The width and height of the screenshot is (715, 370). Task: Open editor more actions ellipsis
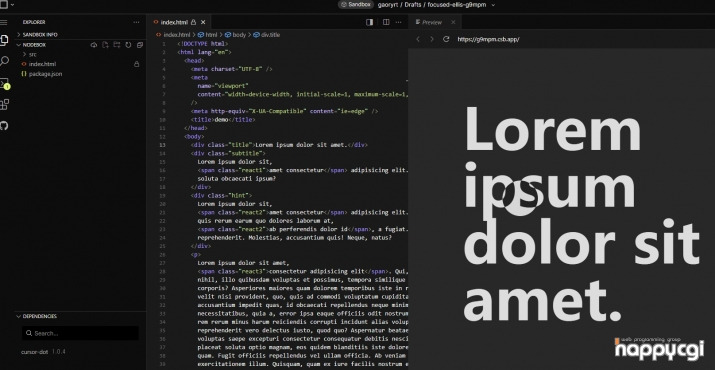coord(399,22)
